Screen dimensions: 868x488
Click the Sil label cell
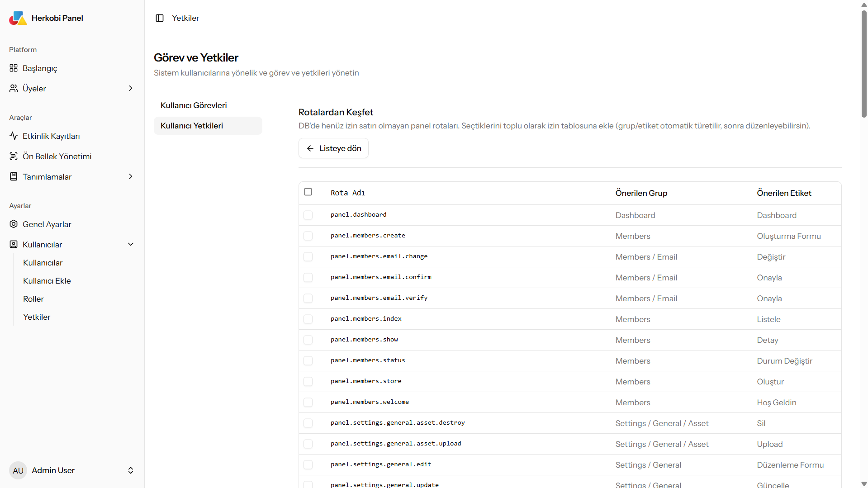(761, 423)
